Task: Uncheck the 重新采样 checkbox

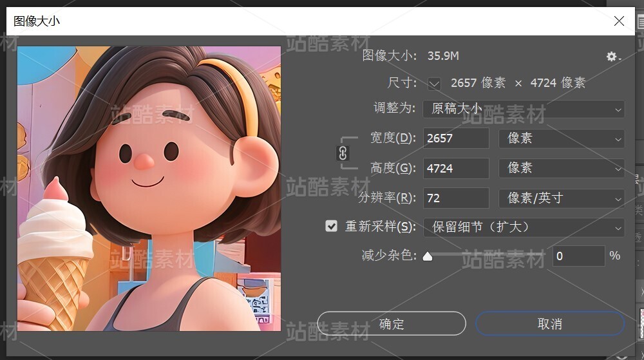Action: [x=331, y=226]
